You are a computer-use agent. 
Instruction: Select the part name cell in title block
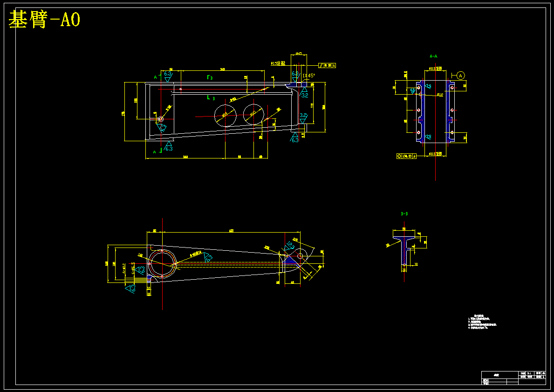coord(499,375)
